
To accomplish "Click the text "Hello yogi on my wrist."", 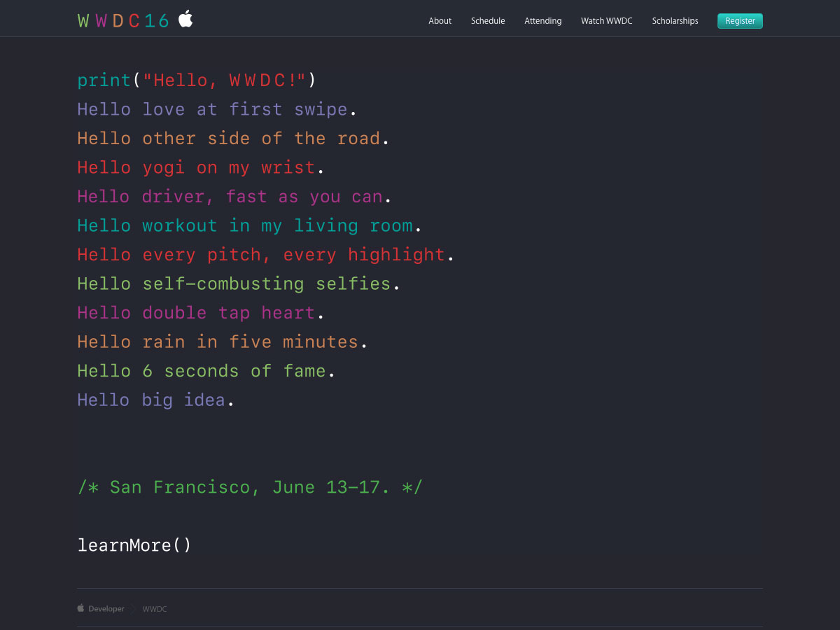I will [x=201, y=168].
